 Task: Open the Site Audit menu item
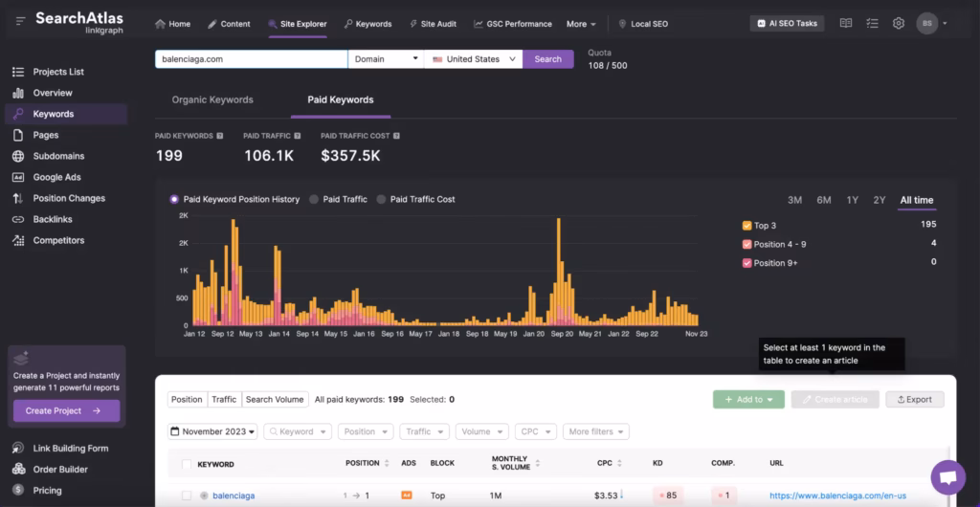click(x=439, y=24)
